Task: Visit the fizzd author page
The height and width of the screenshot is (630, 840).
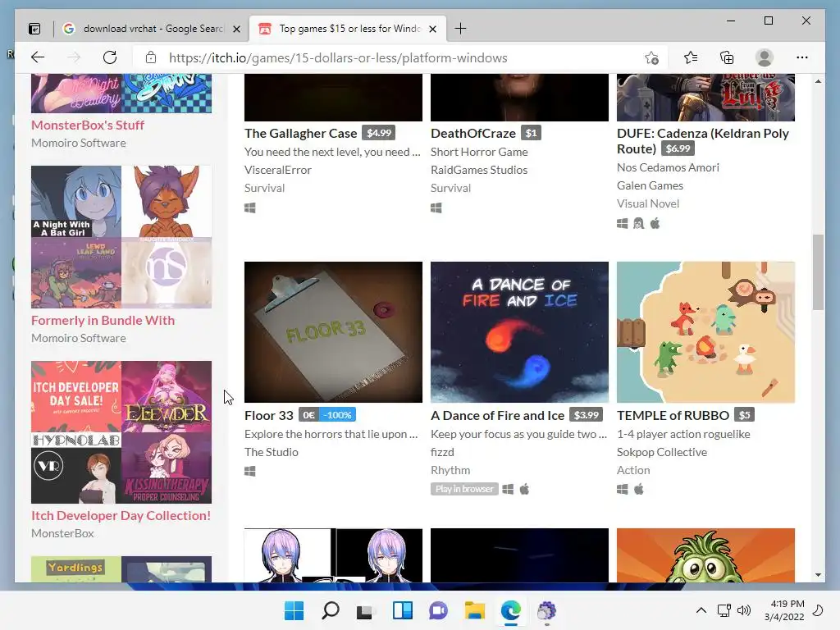Action: pyautogui.click(x=442, y=452)
